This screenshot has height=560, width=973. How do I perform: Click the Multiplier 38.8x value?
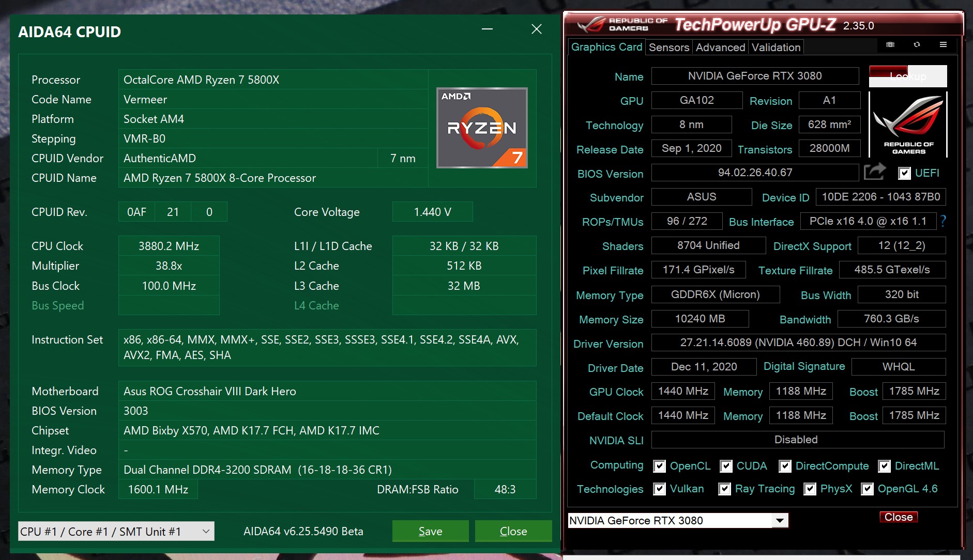coord(169,266)
